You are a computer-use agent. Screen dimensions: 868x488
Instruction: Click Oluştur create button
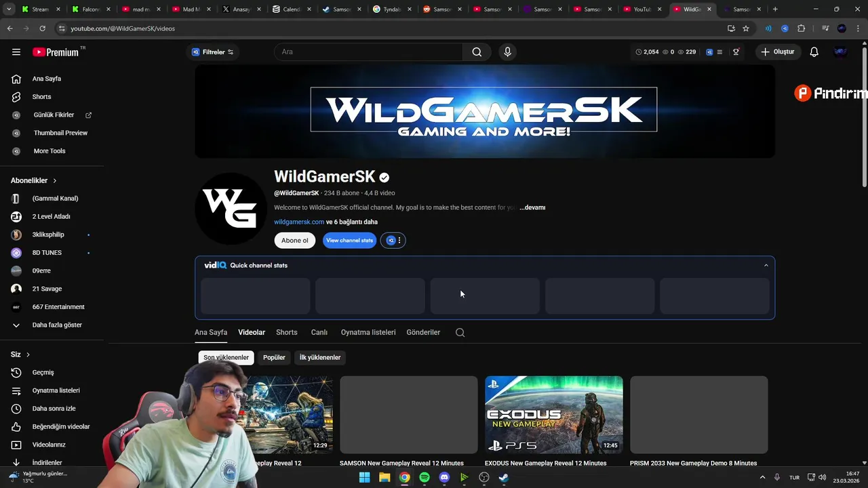click(x=778, y=52)
